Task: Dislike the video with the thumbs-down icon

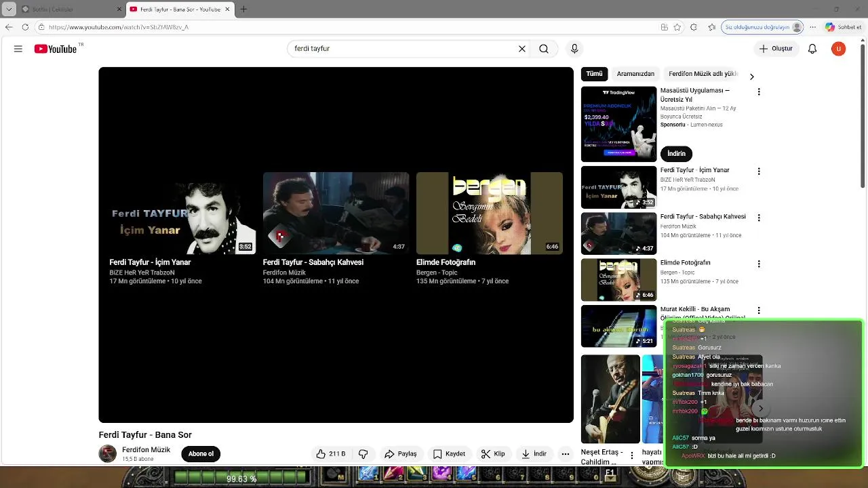Action: tap(363, 454)
